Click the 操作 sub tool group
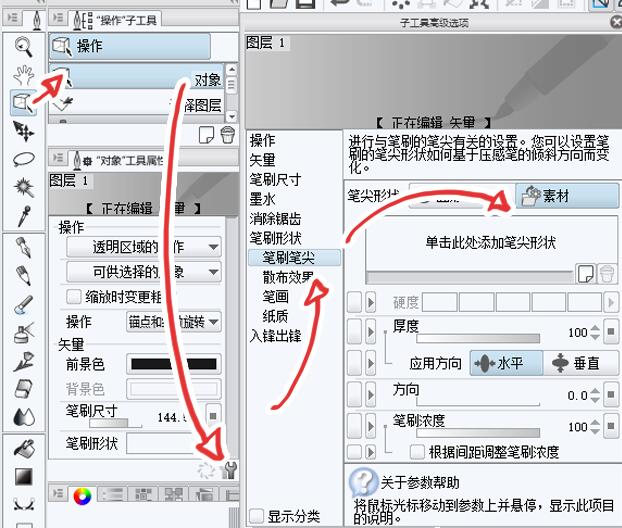The width and height of the screenshot is (622, 528). tap(130, 46)
